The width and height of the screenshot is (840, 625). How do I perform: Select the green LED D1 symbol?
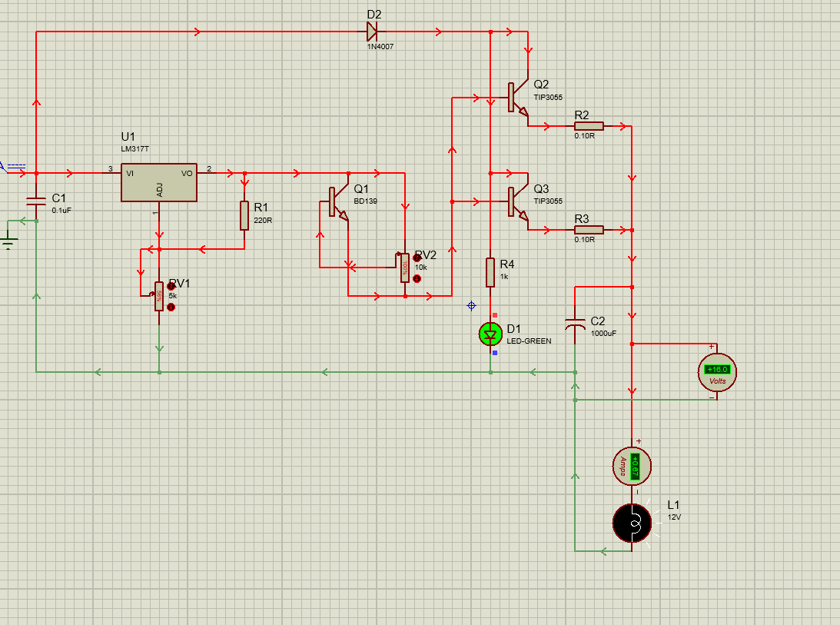point(490,334)
